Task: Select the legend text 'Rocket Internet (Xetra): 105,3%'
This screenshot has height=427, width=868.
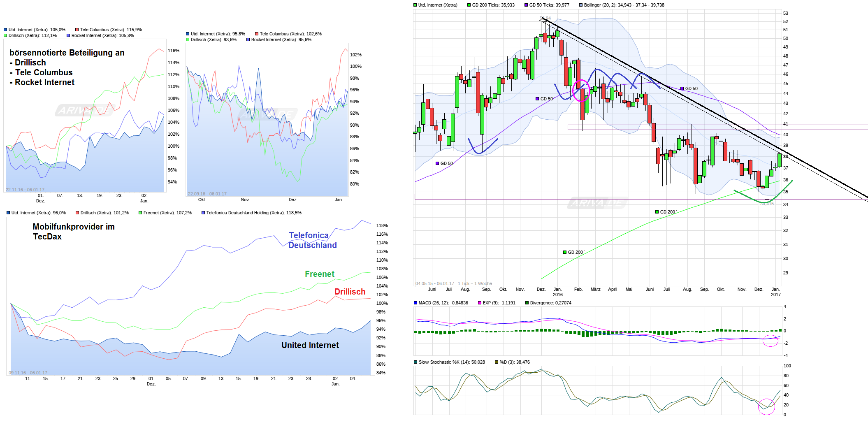Action: click(x=103, y=36)
